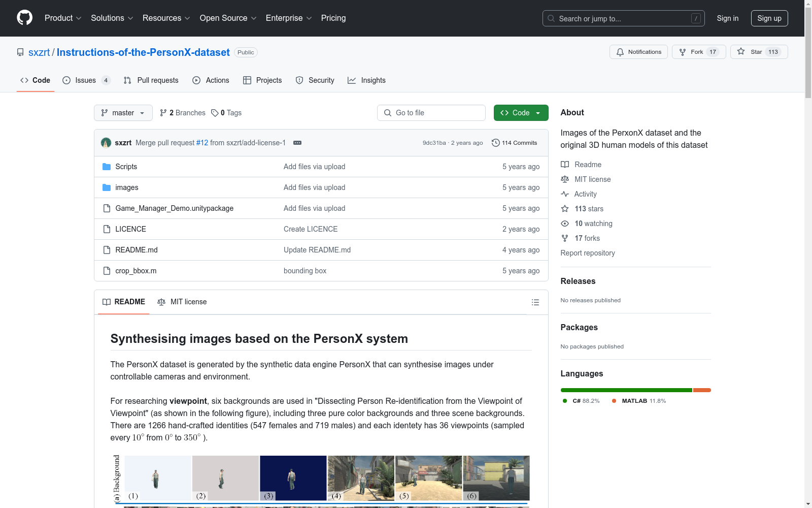Click the background figure image

click(x=321, y=481)
